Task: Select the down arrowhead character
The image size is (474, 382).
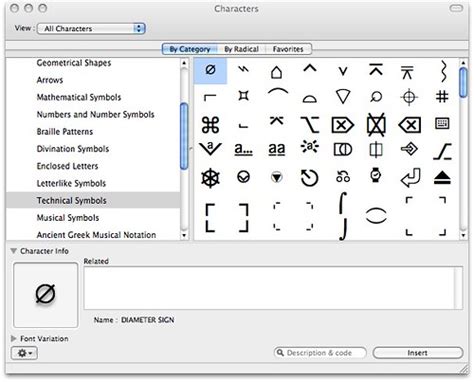Action: pos(343,71)
